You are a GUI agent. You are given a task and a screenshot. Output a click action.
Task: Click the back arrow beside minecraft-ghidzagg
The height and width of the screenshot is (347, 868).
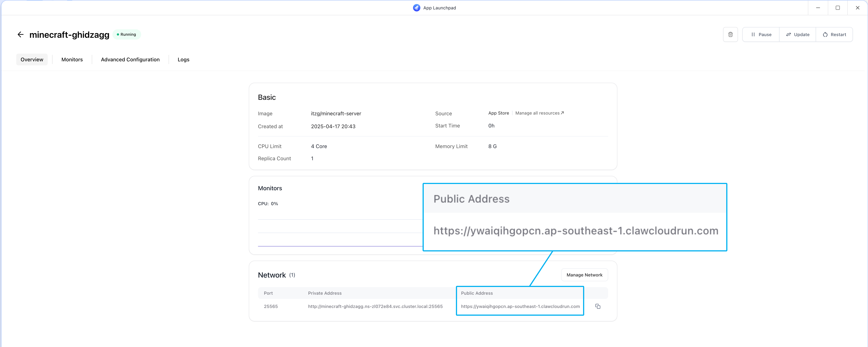(21, 35)
